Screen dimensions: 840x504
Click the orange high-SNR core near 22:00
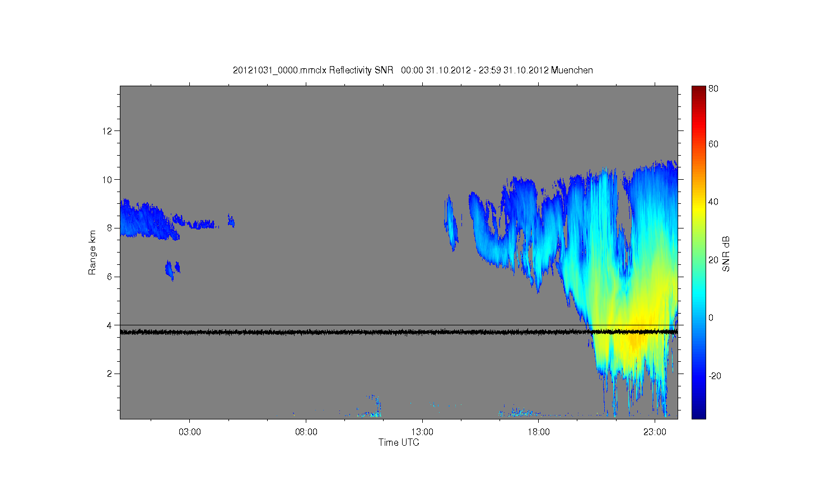click(636, 339)
